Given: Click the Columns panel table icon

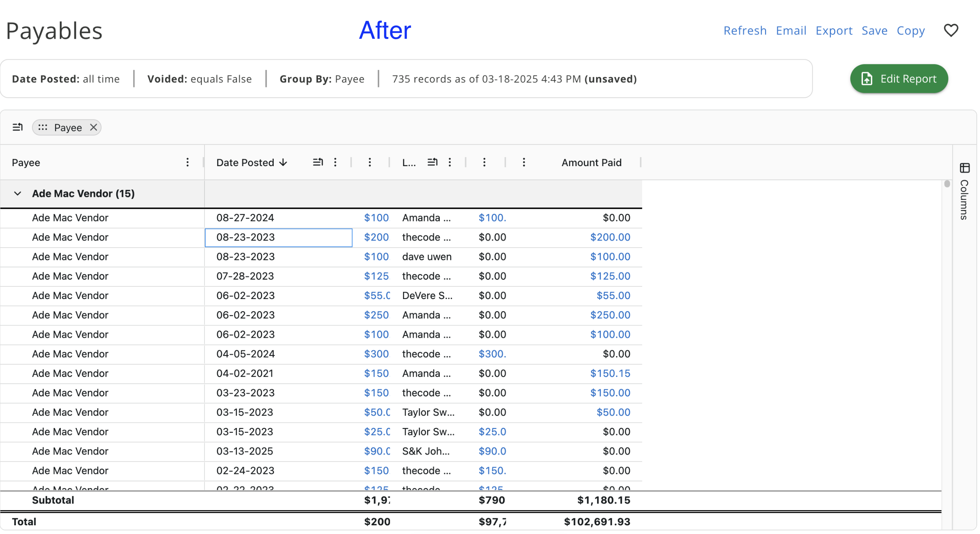Looking at the screenshot, I should [965, 168].
